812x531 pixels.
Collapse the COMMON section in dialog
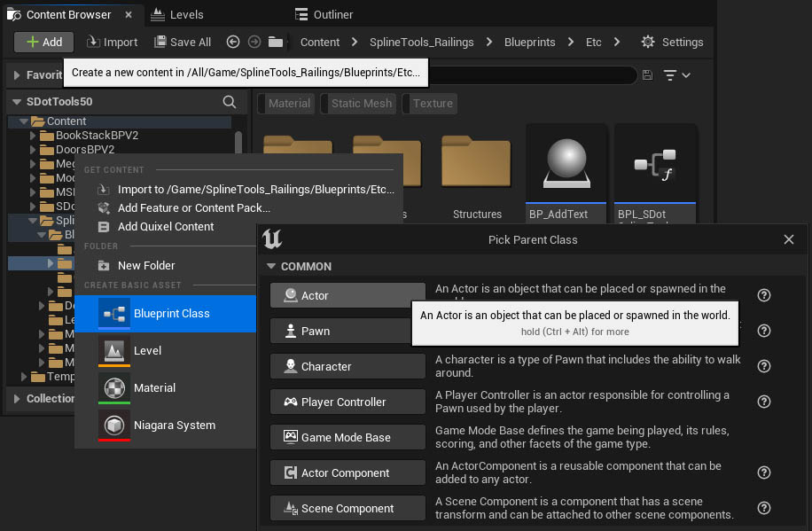click(x=271, y=266)
